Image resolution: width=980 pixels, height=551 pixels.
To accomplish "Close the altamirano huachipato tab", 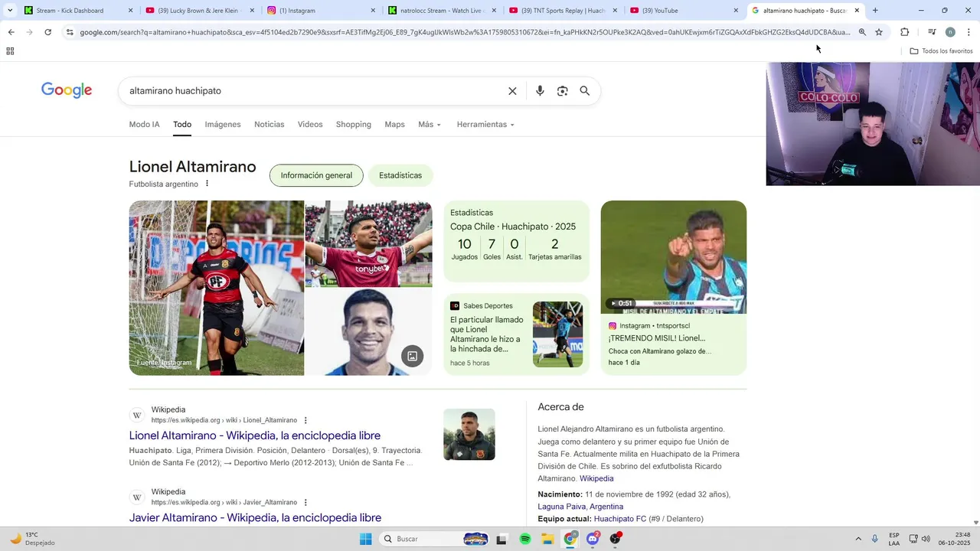I will [857, 11].
